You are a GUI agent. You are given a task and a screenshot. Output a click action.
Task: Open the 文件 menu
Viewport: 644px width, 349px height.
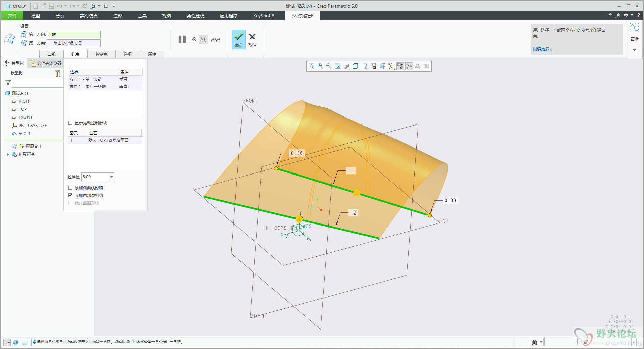pos(12,16)
